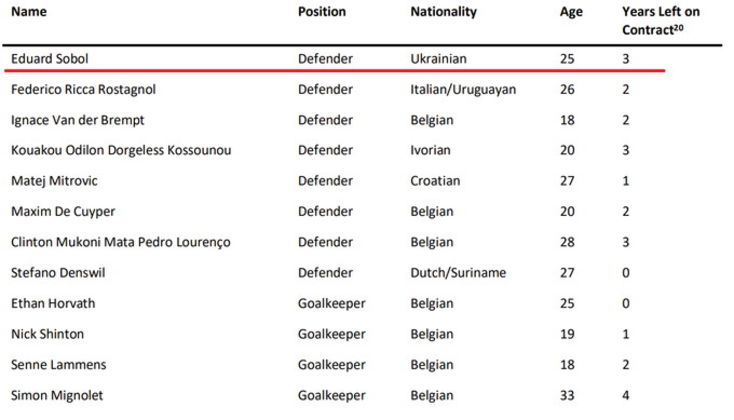734x420 pixels.
Task: Select the Eduard Sobol name cell
Action: point(50,59)
